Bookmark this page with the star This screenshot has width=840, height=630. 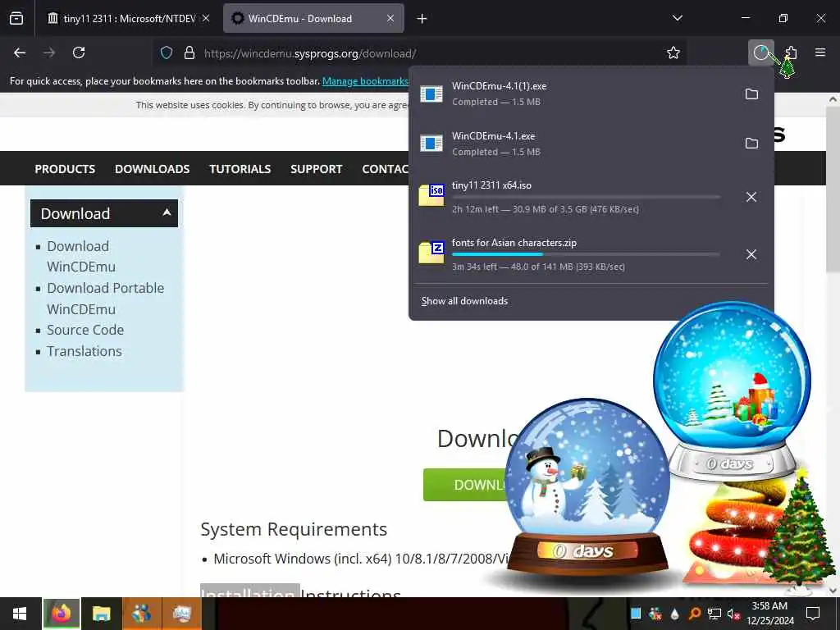(673, 52)
